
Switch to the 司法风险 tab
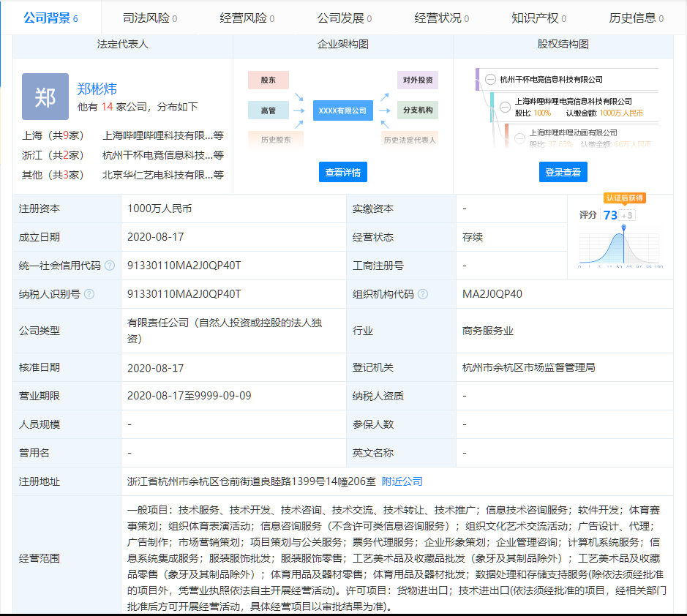(150, 18)
